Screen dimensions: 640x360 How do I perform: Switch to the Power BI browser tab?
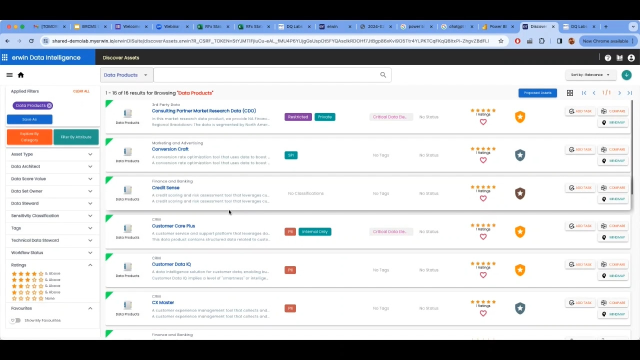498,27
